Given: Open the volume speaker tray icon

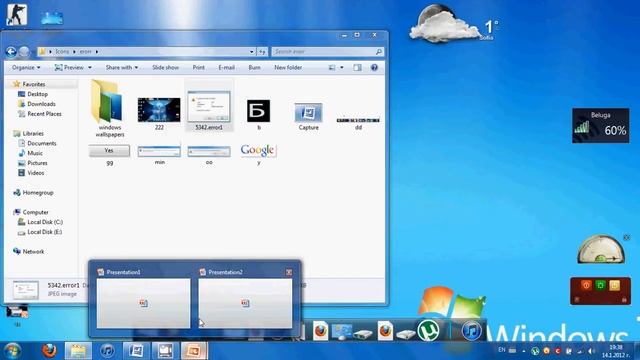Looking at the screenshot, I should (591, 351).
